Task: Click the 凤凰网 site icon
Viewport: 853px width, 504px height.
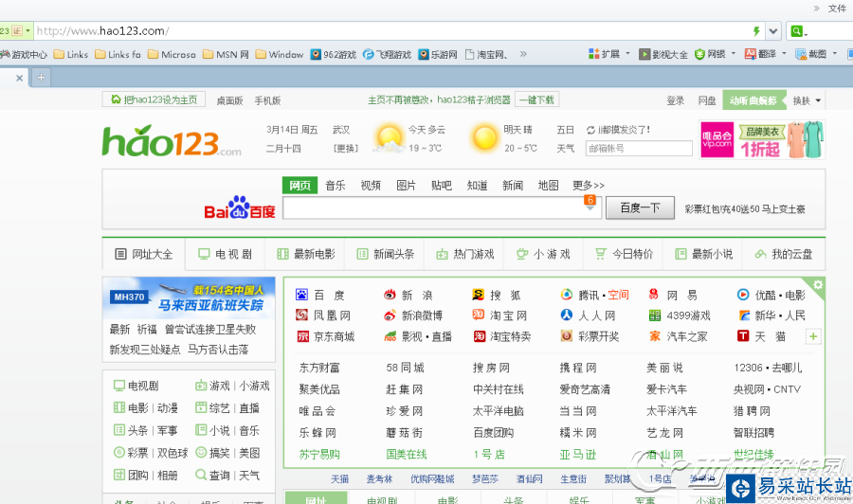Action: (x=301, y=315)
